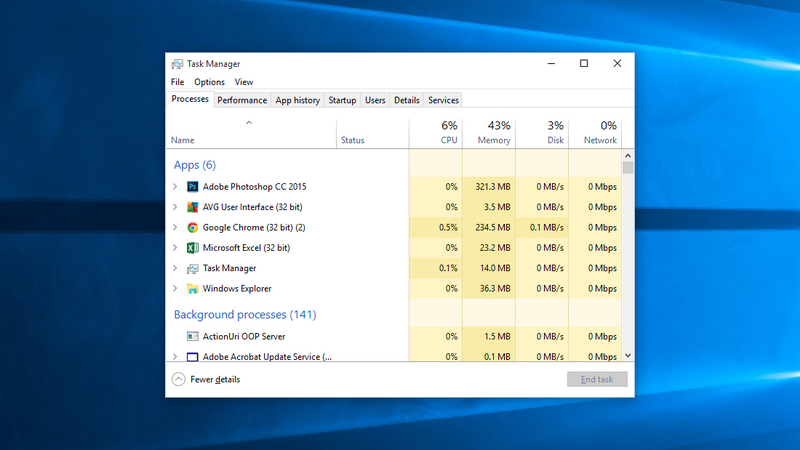Click the Fewer details link
The height and width of the screenshot is (450, 800).
pos(215,379)
